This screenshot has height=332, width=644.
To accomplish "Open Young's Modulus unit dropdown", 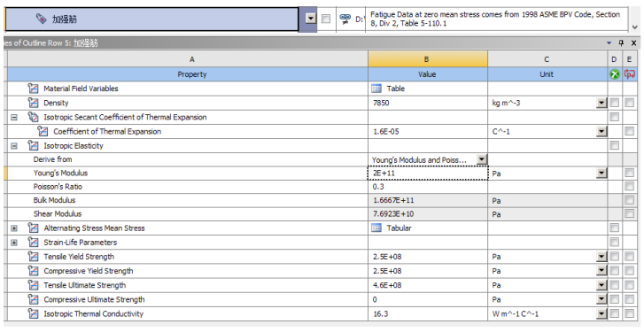I will (x=601, y=174).
